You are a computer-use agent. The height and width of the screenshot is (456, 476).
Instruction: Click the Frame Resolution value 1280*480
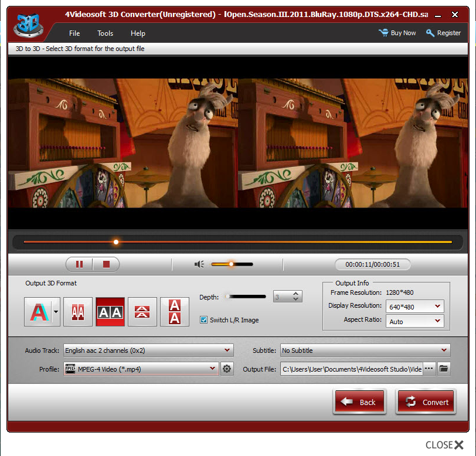pos(400,292)
